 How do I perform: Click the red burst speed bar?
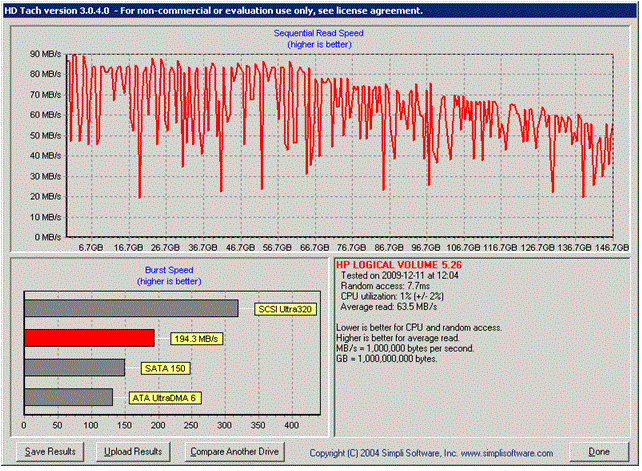click(x=89, y=339)
